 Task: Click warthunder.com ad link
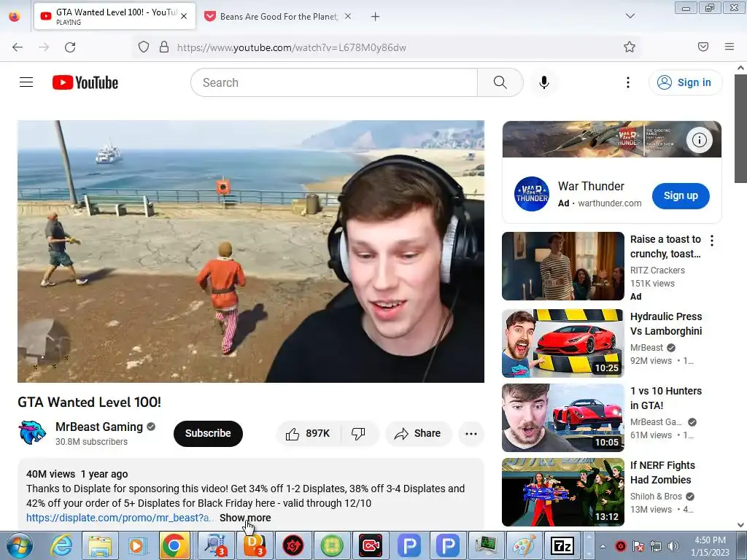[x=609, y=203]
